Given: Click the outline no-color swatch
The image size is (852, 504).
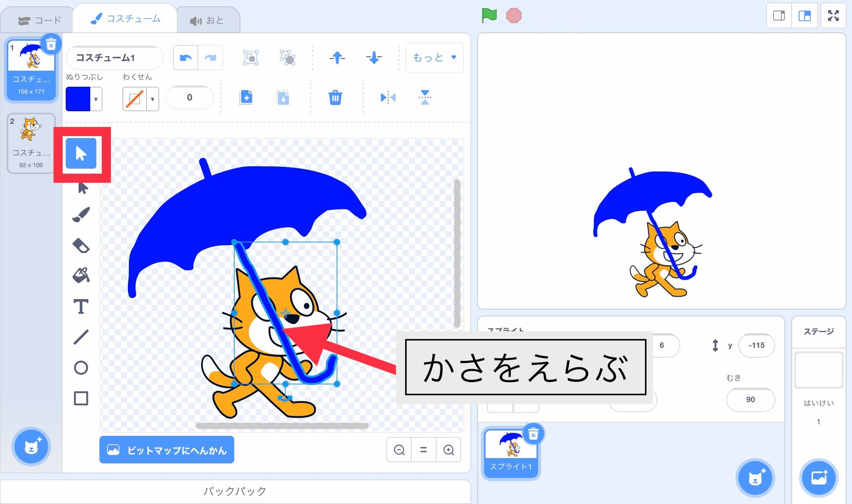Looking at the screenshot, I should (x=135, y=99).
